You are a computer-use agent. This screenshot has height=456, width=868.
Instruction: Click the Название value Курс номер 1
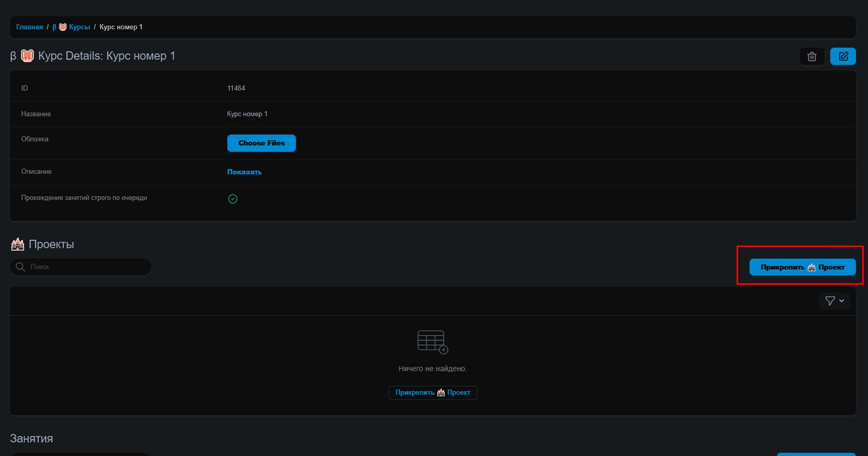tap(247, 114)
